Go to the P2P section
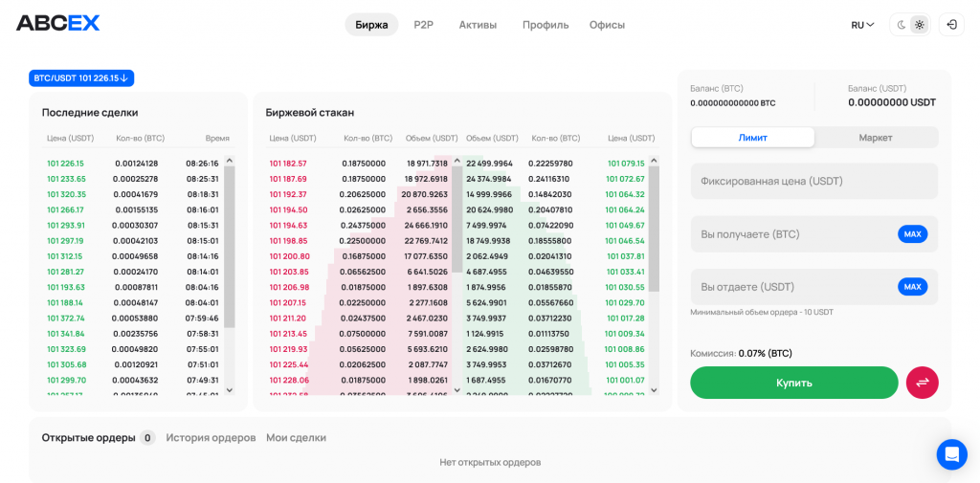 (x=423, y=25)
